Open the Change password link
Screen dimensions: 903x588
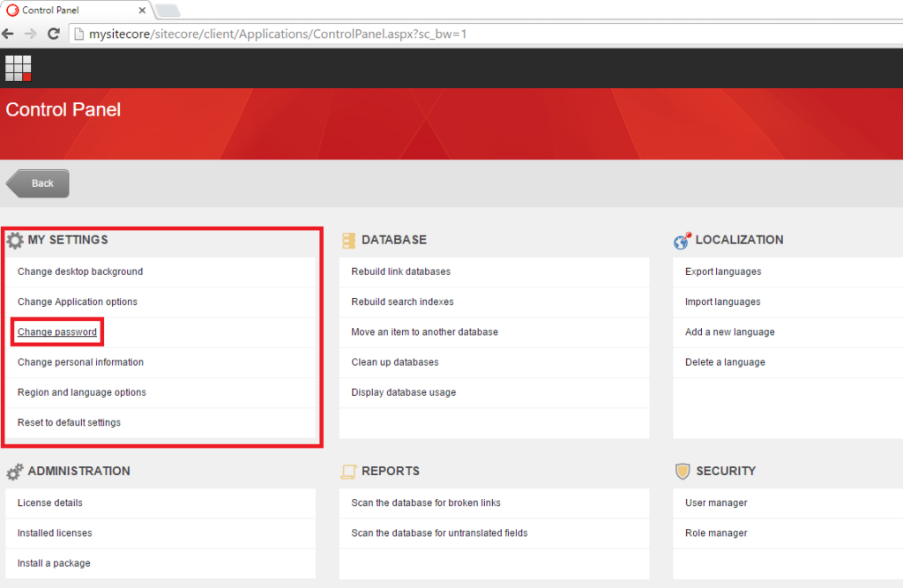[57, 332]
